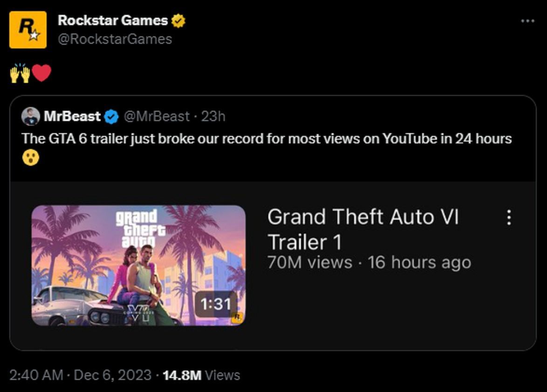
Task: Open the MrBeast display name in quoted tweet
Action: point(72,116)
